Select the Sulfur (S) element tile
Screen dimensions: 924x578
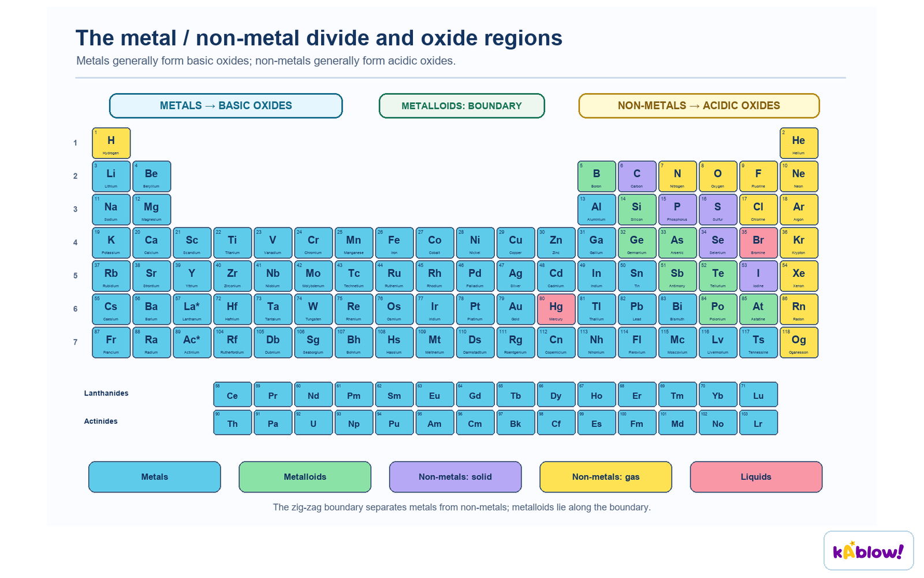click(x=718, y=210)
